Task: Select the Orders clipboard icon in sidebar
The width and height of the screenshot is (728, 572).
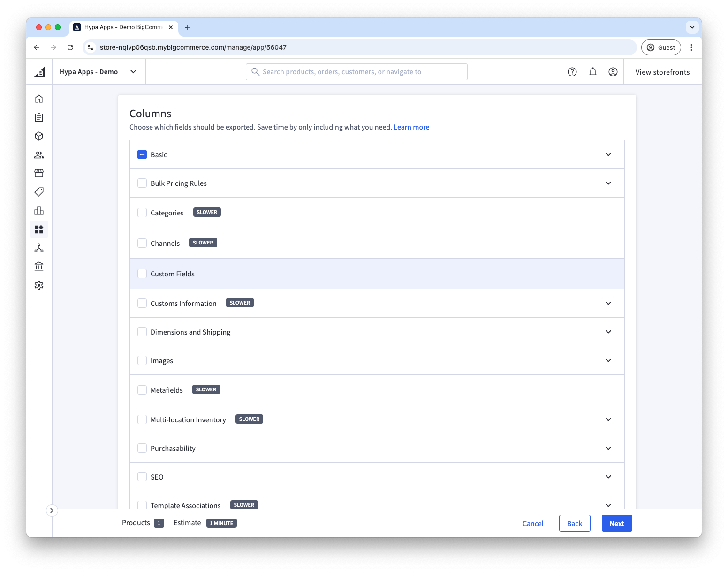Action: pos(39,117)
